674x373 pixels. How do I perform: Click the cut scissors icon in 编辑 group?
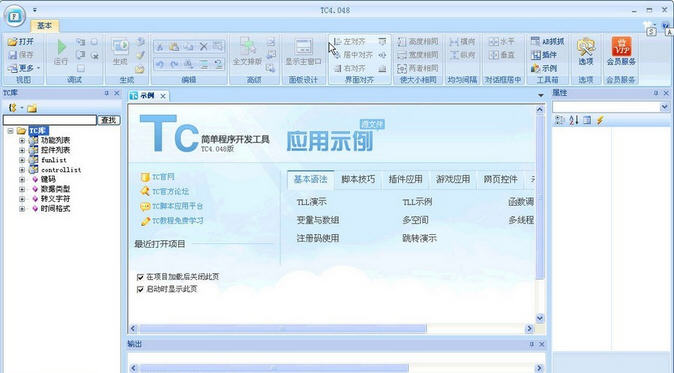[x=159, y=47]
